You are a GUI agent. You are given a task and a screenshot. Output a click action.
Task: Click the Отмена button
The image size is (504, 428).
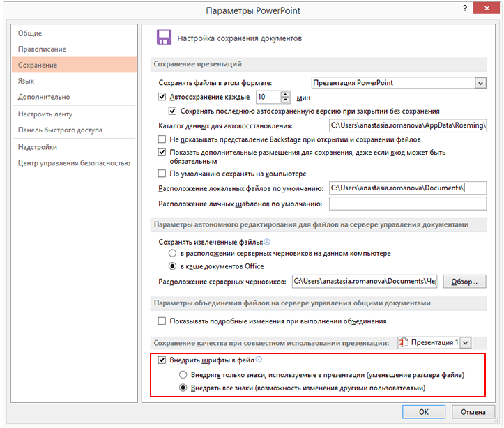[473, 412]
